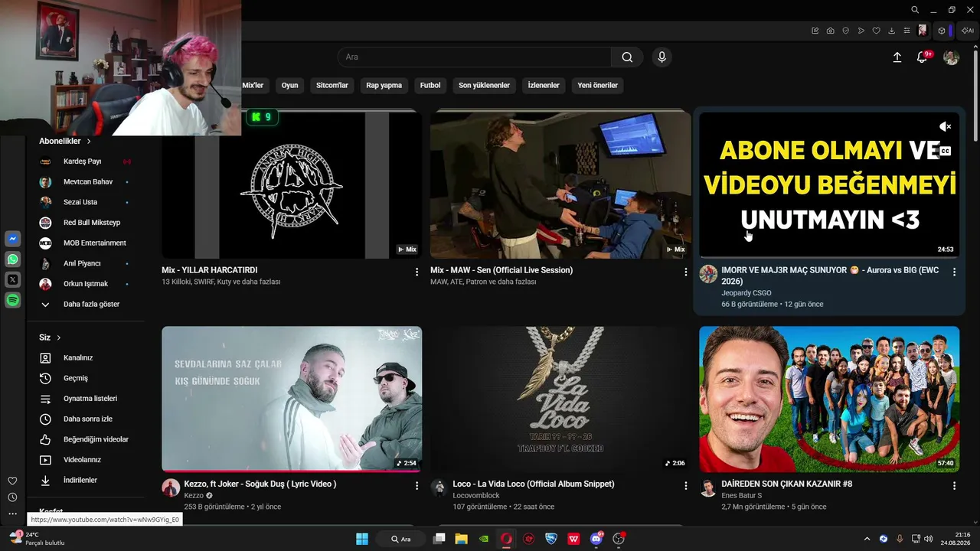The width and height of the screenshot is (980, 551).
Task: Open Beğendiğim videolar liked videos
Action: (84, 439)
